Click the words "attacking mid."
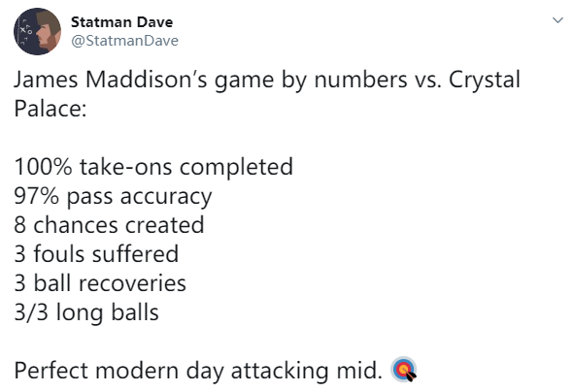 click(x=306, y=370)
